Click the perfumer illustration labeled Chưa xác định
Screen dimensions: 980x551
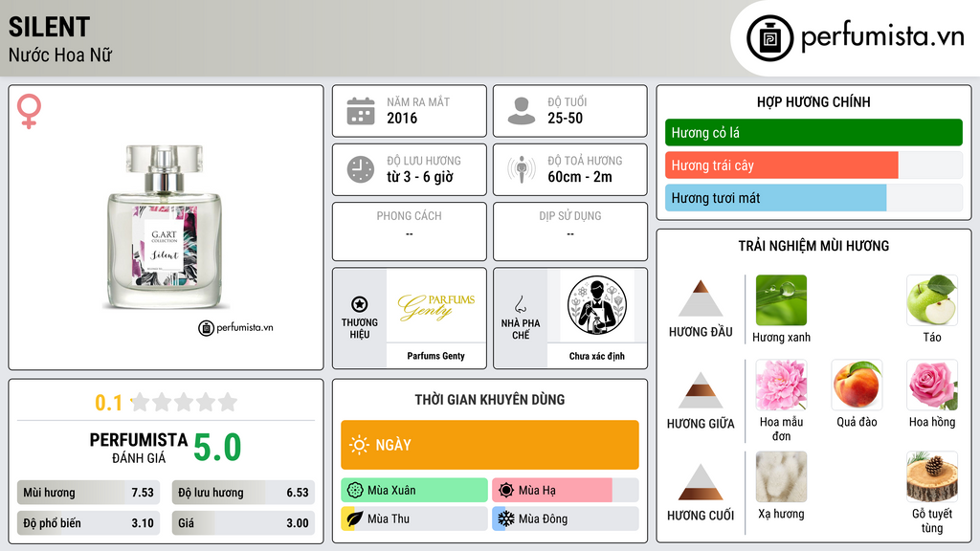(597, 305)
